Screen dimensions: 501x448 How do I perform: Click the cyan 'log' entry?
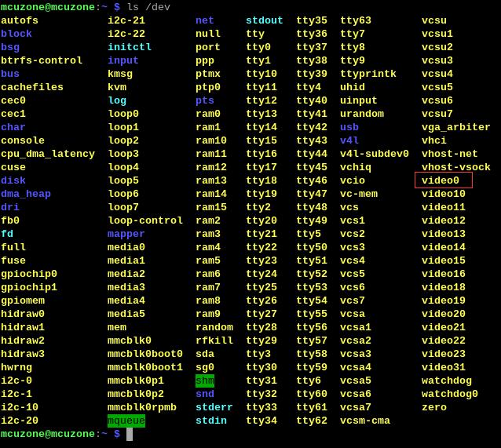[117, 100]
